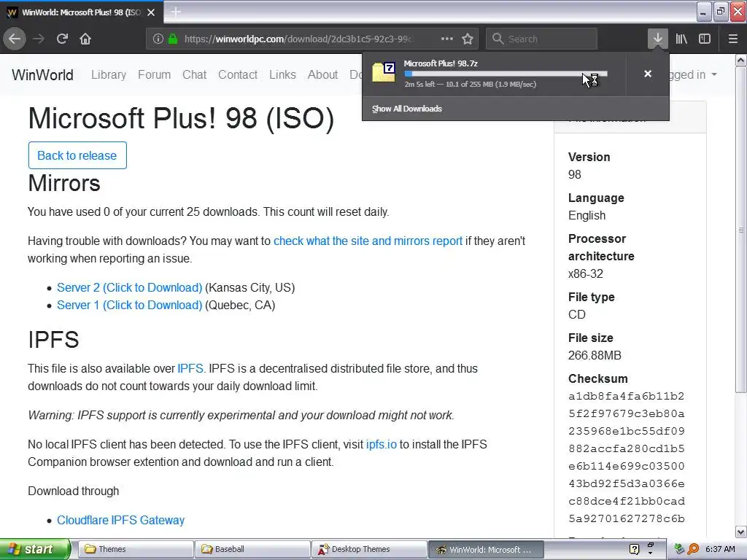Viewport: 747px width, 560px height.
Task: Click the checksum value a1db8fa4fa6b11b2
Action: (x=627, y=396)
